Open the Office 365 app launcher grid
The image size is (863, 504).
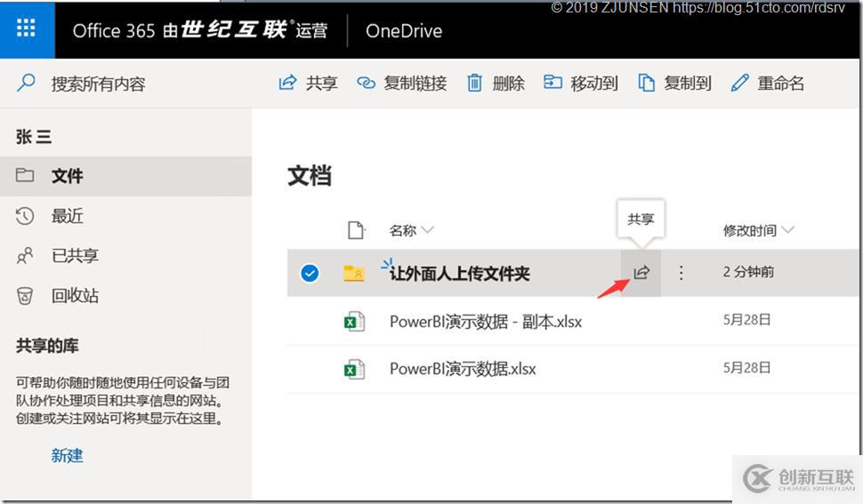[27, 28]
